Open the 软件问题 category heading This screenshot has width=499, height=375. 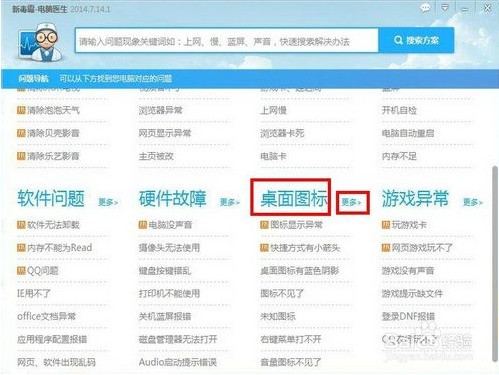point(51,198)
